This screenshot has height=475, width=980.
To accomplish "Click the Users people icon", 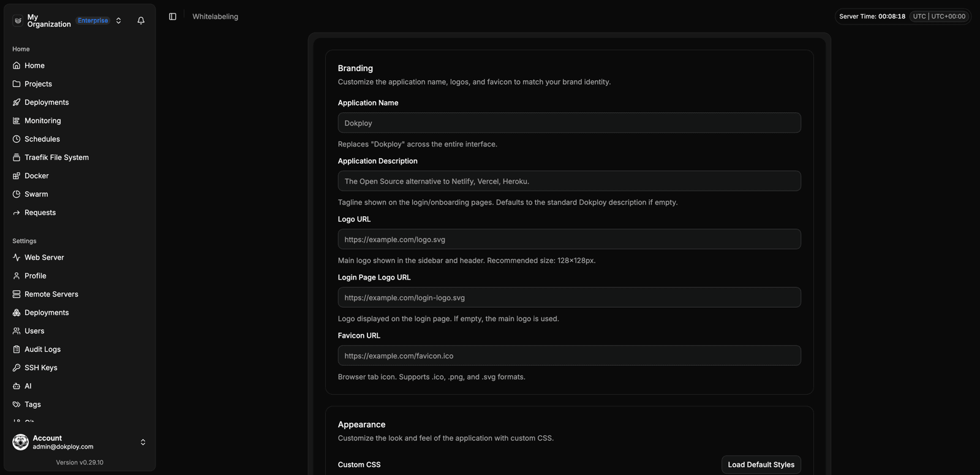I will (17, 331).
